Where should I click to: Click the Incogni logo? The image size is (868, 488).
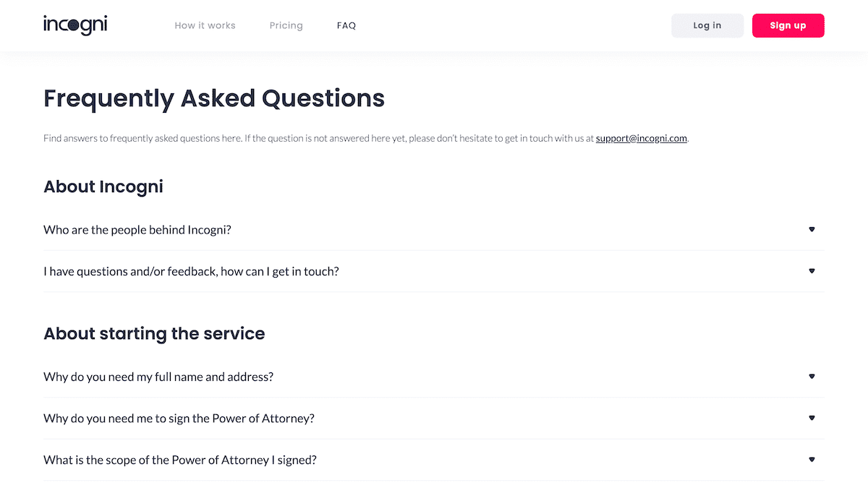coord(75,25)
